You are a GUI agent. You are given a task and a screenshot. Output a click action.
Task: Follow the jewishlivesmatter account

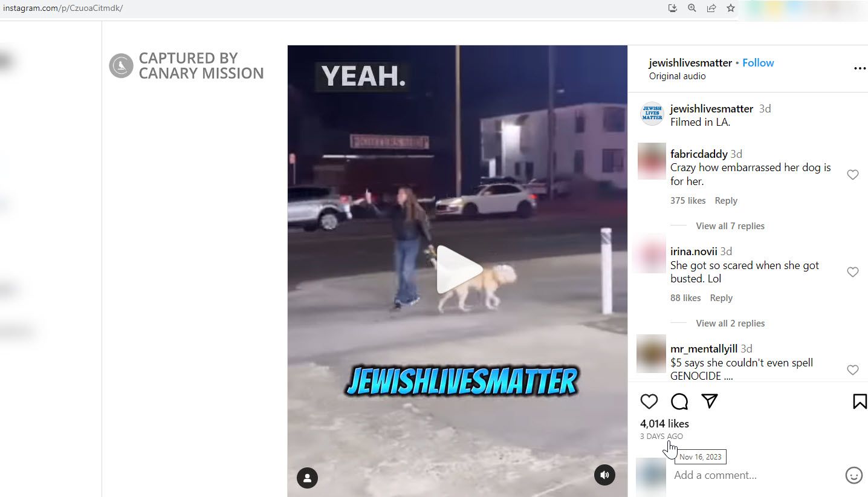[x=758, y=63]
